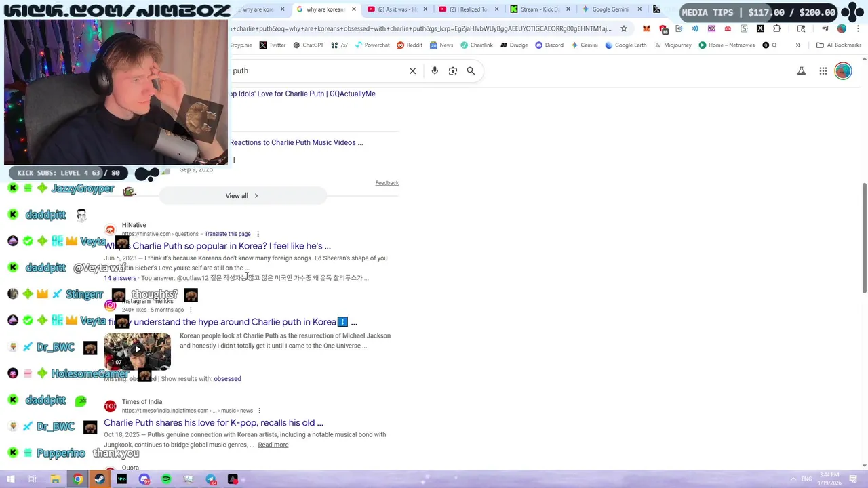Open the Reddit bookmark

point(410,45)
